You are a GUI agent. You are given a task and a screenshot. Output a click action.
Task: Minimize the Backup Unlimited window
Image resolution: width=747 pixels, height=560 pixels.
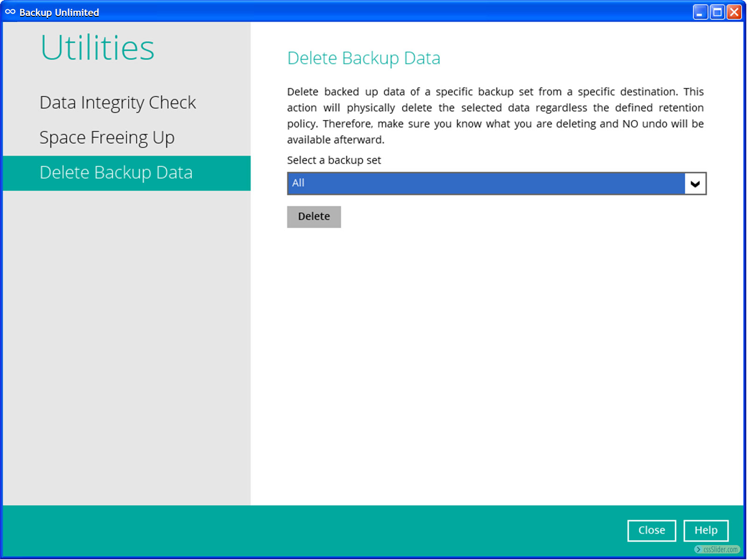click(700, 12)
